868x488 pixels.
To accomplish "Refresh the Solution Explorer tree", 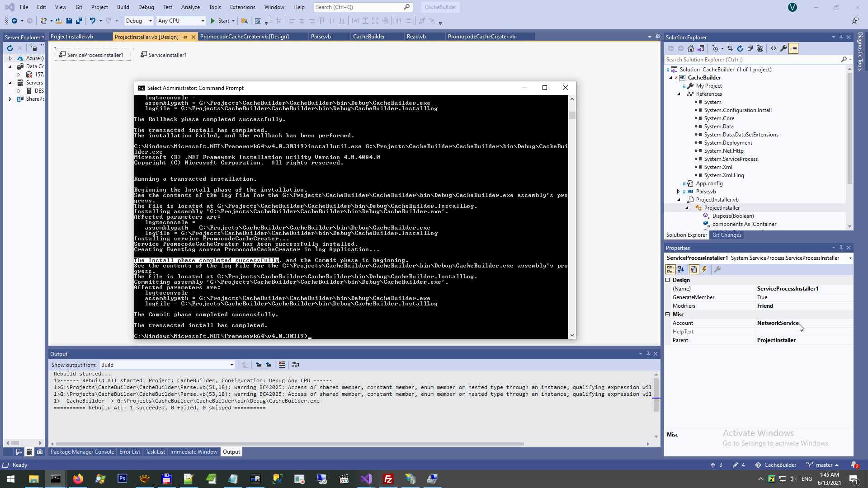I will click(740, 48).
